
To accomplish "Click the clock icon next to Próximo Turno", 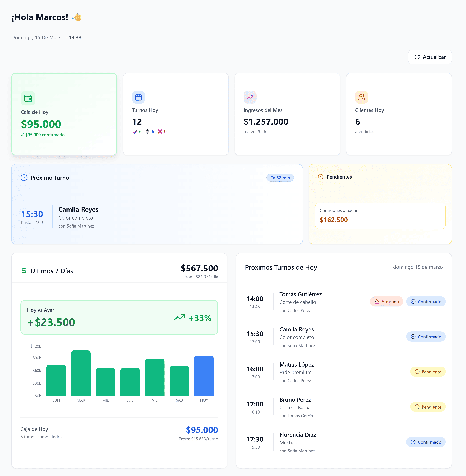I will (24, 178).
